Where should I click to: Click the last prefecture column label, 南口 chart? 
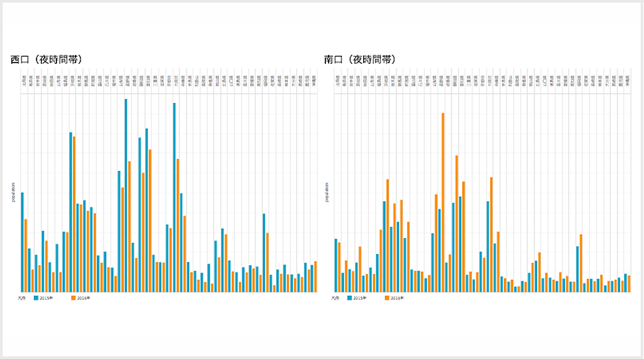[x=627, y=81]
